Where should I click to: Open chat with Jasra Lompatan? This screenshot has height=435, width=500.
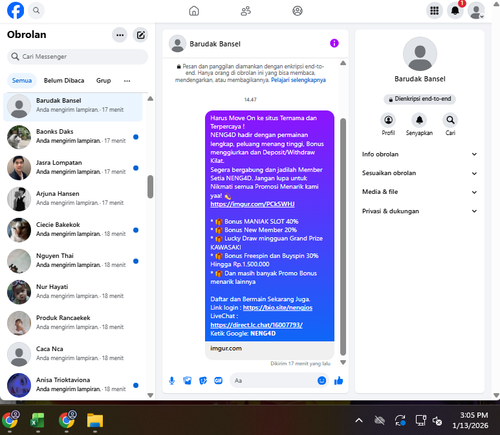73,167
